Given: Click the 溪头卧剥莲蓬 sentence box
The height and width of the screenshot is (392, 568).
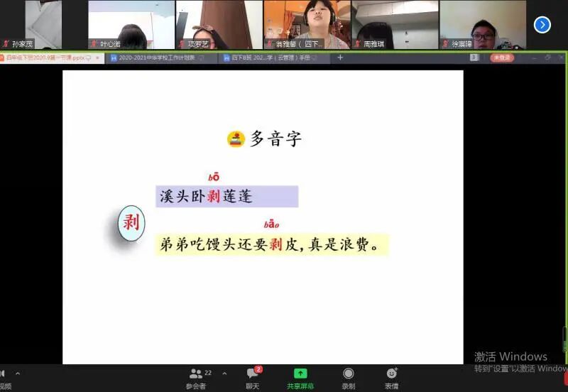Looking at the screenshot, I should [x=226, y=197].
